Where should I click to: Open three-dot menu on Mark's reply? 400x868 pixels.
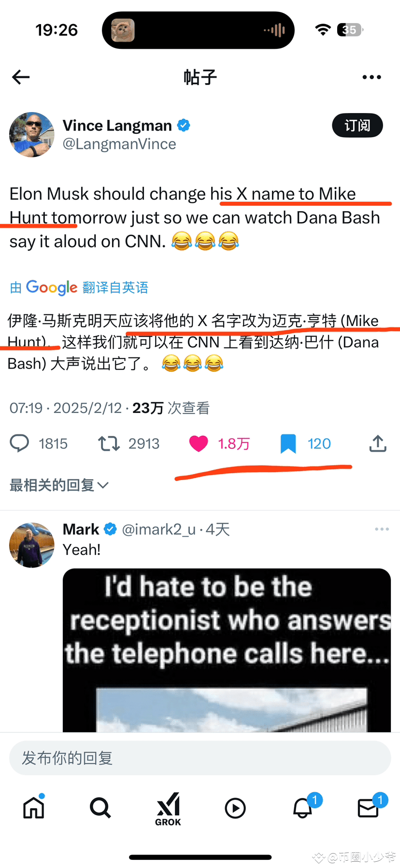[x=382, y=529]
